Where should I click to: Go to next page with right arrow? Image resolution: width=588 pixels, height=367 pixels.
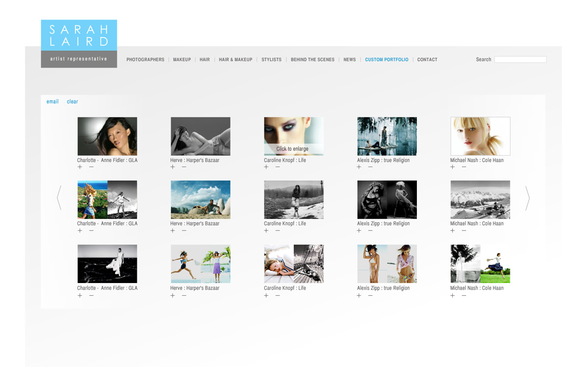point(527,198)
